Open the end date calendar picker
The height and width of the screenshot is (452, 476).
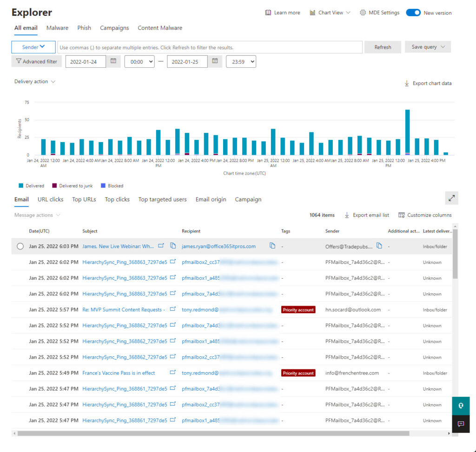(215, 61)
